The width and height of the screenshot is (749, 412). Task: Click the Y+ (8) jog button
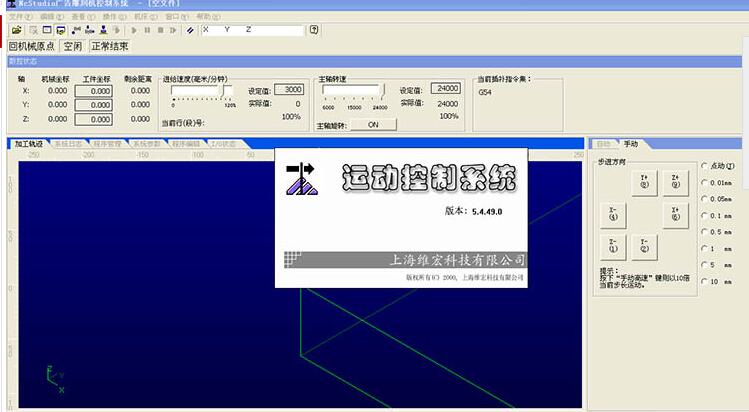[x=644, y=182]
